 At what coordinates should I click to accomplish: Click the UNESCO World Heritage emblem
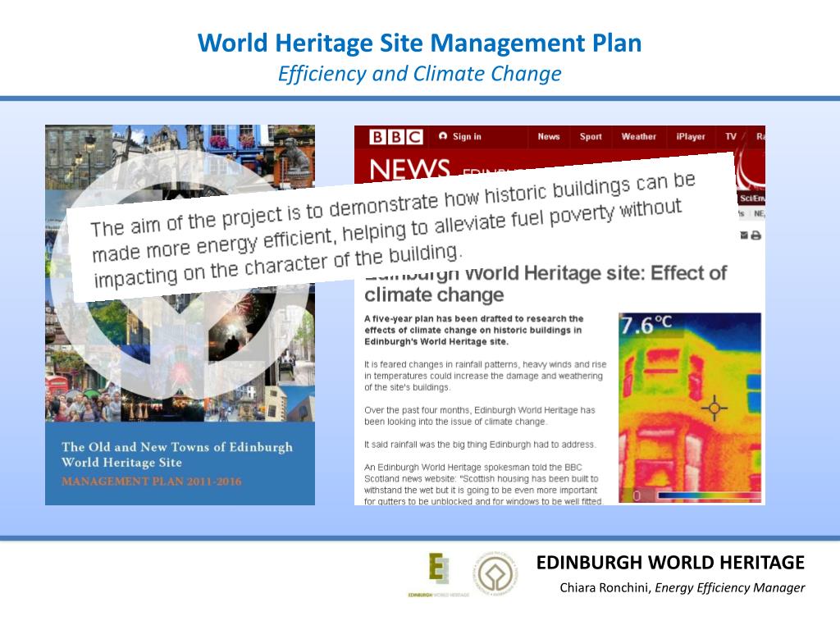pos(495,574)
